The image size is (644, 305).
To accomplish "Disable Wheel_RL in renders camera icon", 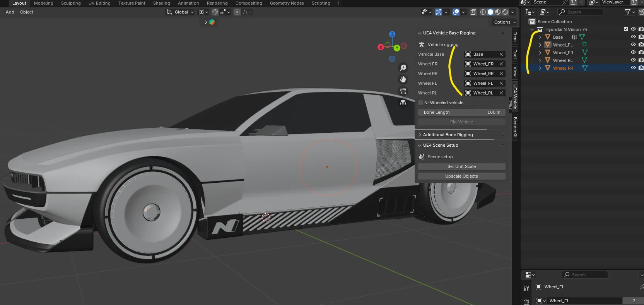I will 641,60.
